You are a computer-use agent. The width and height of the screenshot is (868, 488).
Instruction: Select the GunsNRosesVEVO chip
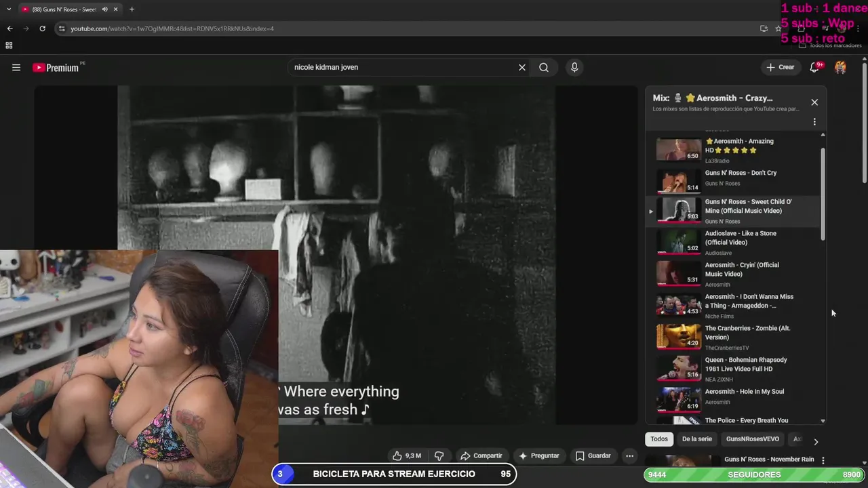[x=753, y=439]
